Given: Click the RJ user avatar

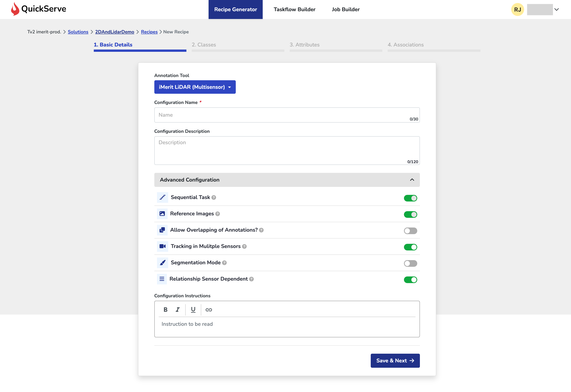Looking at the screenshot, I should 517,9.
